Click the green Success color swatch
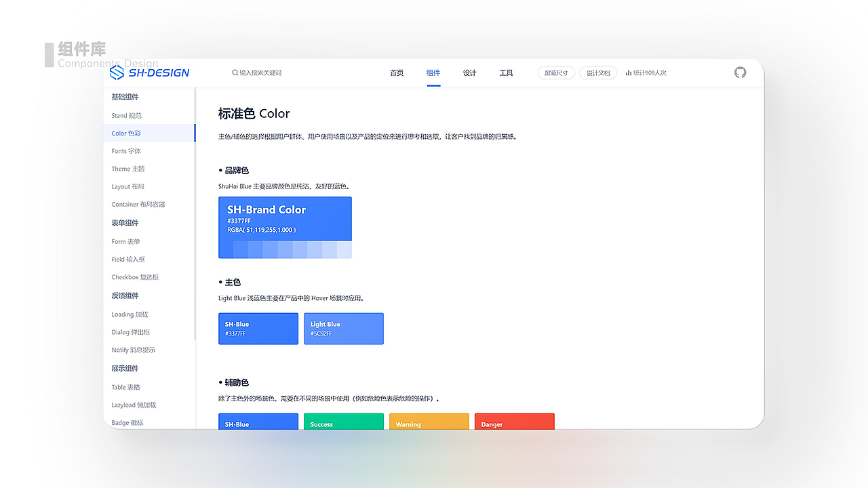Viewport: 868px width, 488px height. [343, 423]
